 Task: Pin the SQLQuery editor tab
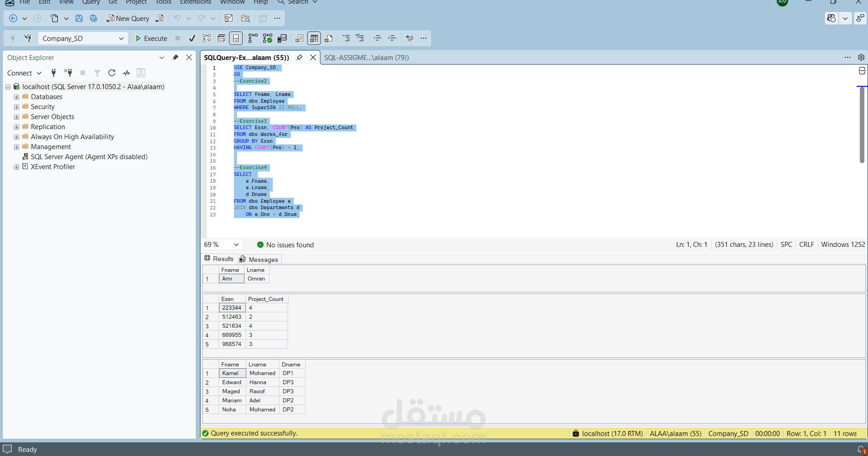(x=299, y=57)
